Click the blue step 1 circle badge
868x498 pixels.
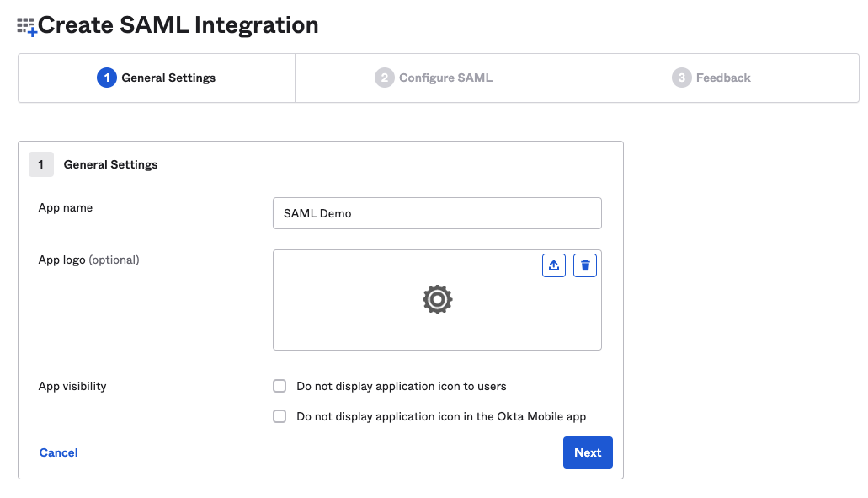click(x=106, y=78)
